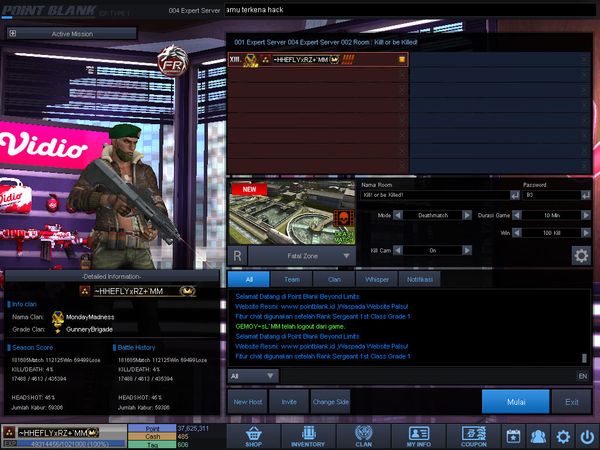The image size is (600, 450).
Task: Open game options gear in bottom bar
Action: click(x=563, y=436)
